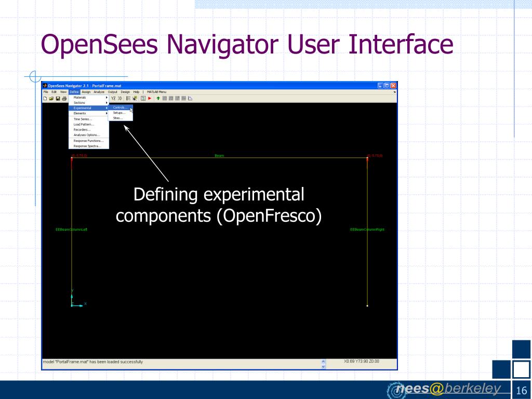Click the X Y Z coordinate readout
This screenshot has width=532, height=399.
pos(362,362)
